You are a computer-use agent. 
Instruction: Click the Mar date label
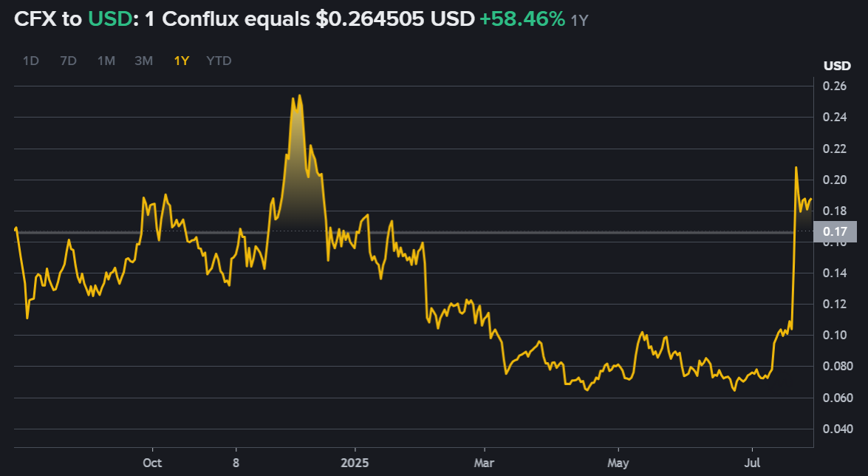484,463
